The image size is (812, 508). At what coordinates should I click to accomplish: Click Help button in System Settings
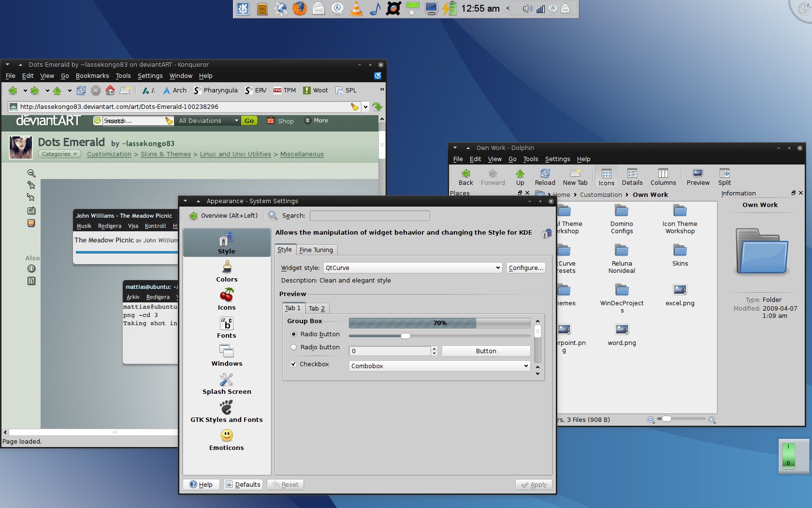tap(201, 485)
